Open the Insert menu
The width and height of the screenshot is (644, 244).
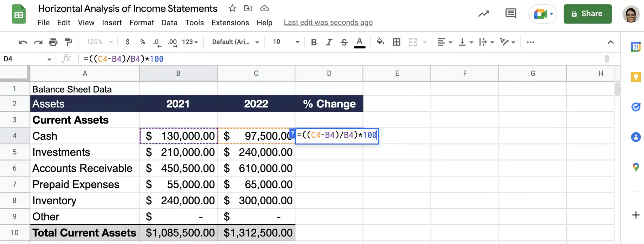coord(112,23)
